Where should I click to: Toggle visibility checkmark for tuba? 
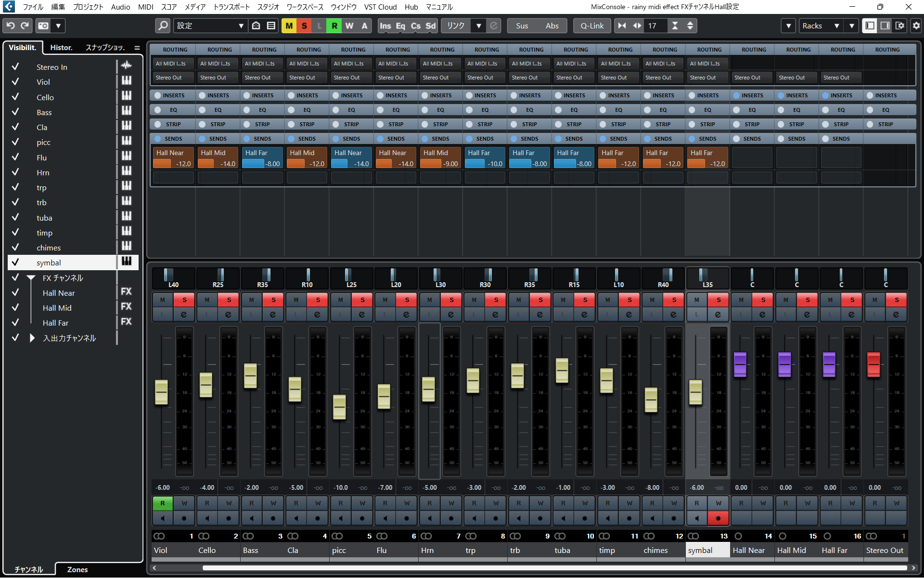point(15,217)
